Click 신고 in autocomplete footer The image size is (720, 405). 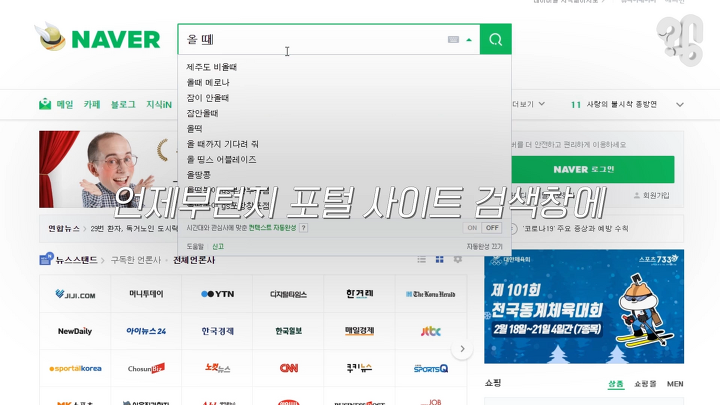(x=218, y=247)
